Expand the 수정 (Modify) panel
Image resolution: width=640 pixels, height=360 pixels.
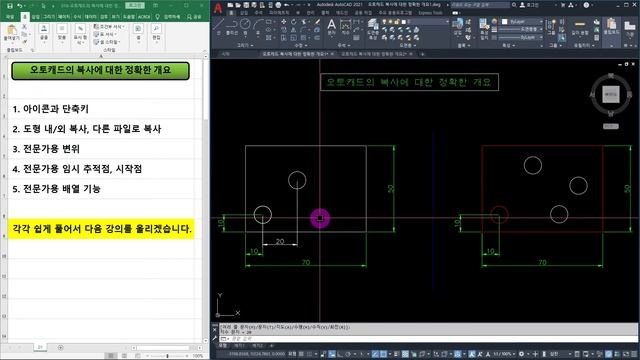click(300, 45)
